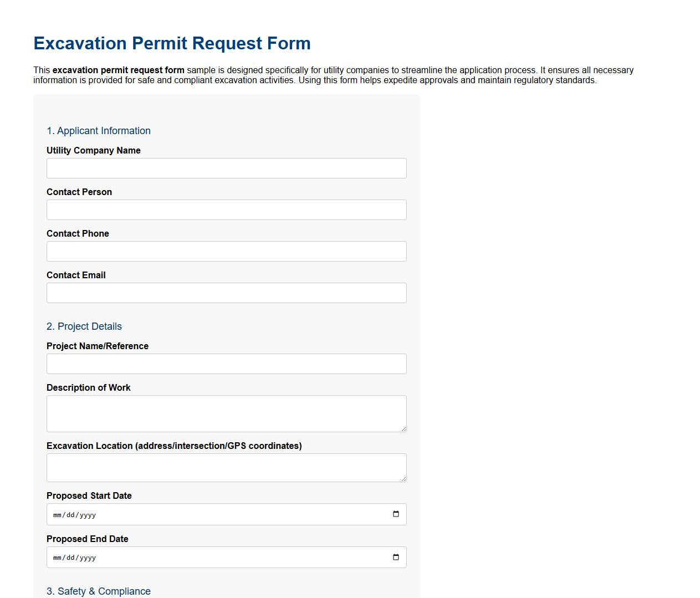Click the heading '1. Applicant Information'
The width and height of the screenshot is (700, 598).
click(99, 131)
